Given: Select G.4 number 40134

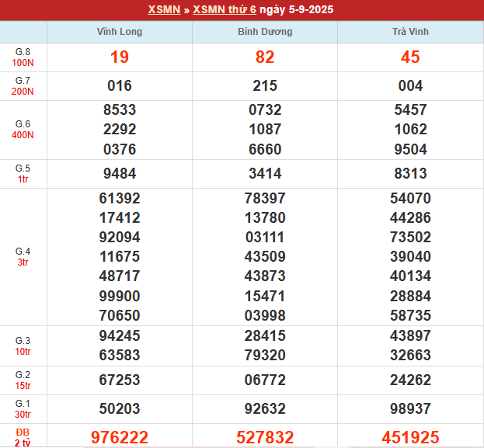Looking at the screenshot, I should point(410,276).
